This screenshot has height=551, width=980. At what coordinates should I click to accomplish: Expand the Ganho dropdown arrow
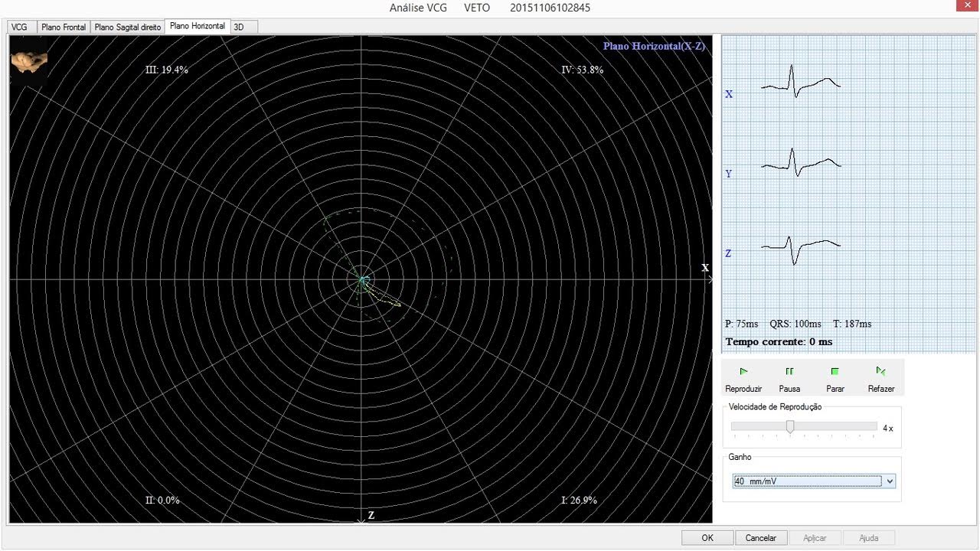[889, 481]
